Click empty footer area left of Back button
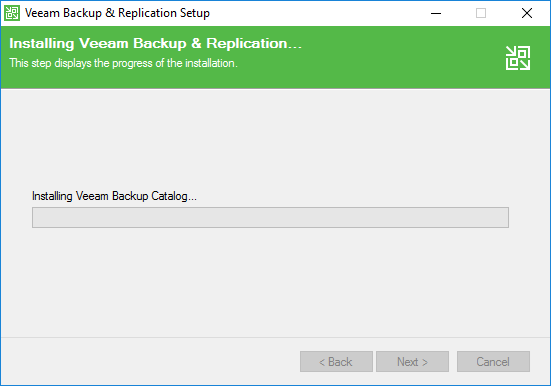Image resolution: width=551 pixels, height=386 pixels. click(150, 361)
